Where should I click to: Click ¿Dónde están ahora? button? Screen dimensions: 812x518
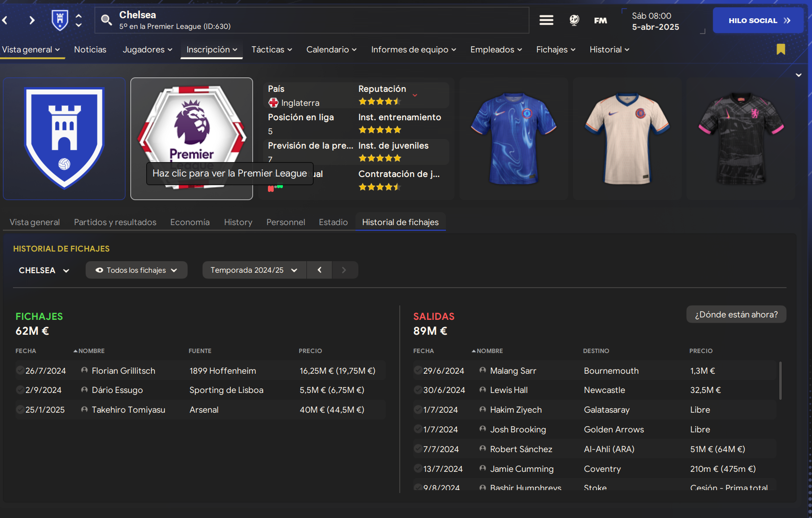[x=736, y=315]
